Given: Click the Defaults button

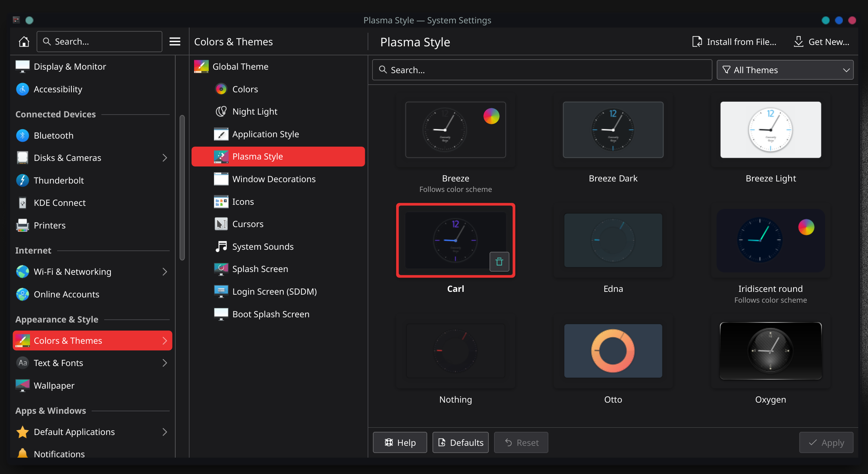Looking at the screenshot, I should coord(460,442).
